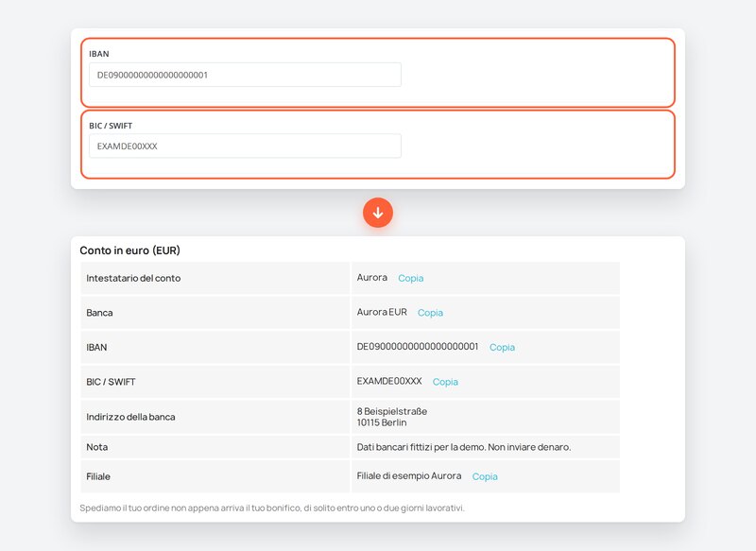756x551 pixels.
Task: Select the 'Intestatario del conto' row label
Action: 133,278
